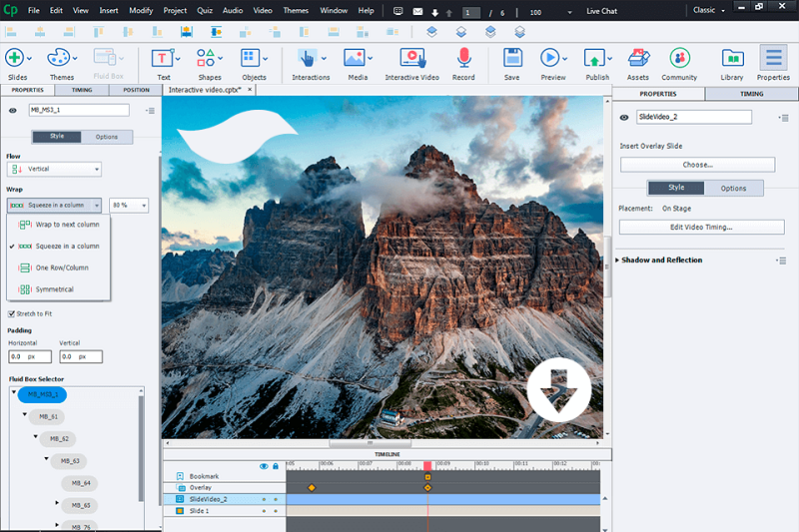Toggle visibility eye for SlideVideo_2
Viewport: 799px width, 532px height.
click(x=624, y=117)
